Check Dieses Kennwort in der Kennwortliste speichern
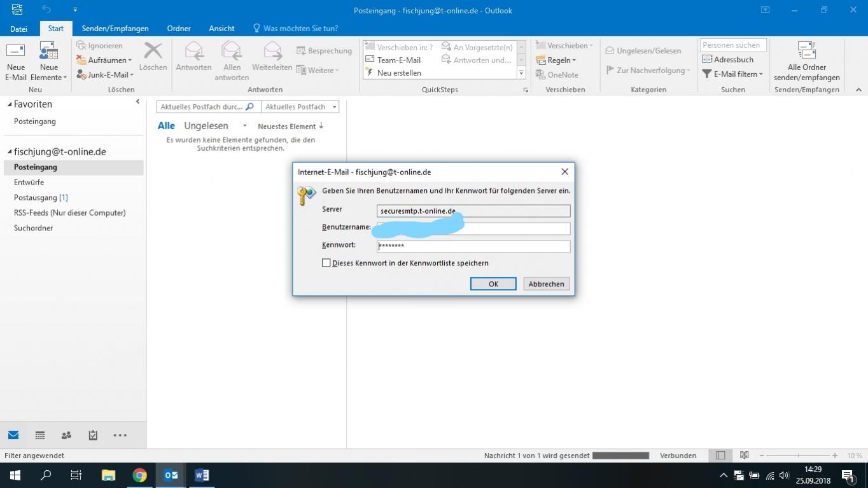 tap(326, 263)
